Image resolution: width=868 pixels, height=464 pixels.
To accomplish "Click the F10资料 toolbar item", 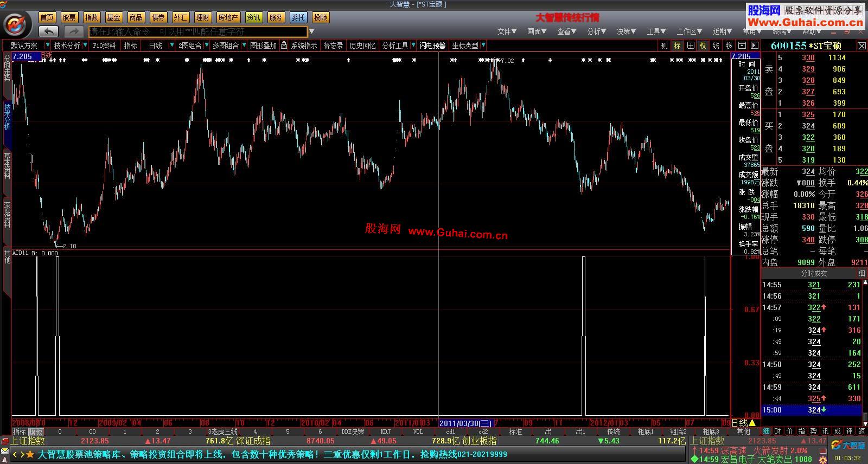I will point(105,46).
